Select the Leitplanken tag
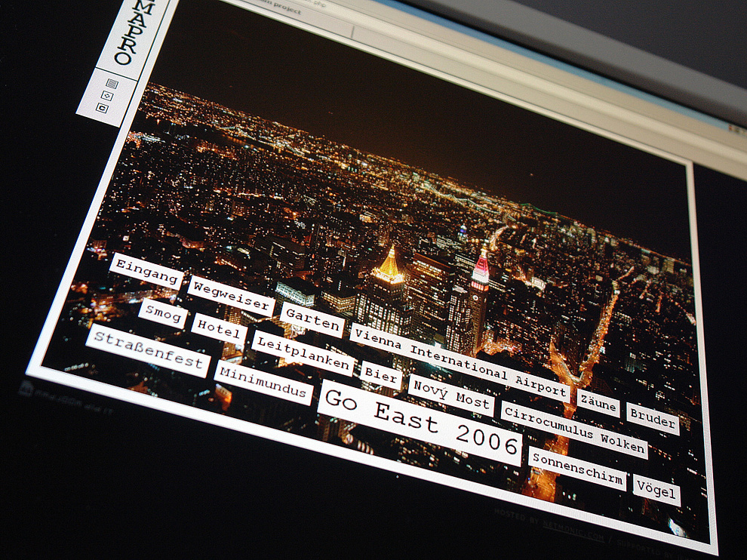The width and height of the screenshot is (747, 560). tap(303, 353)
